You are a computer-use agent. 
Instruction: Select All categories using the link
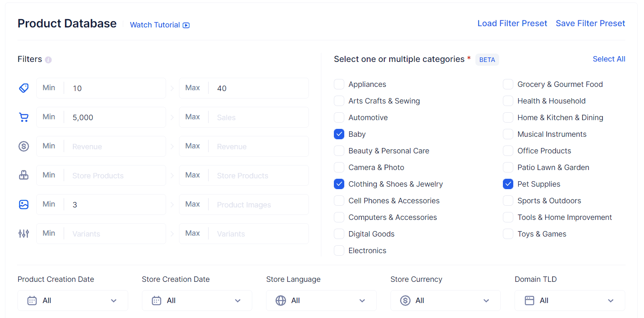609,59
